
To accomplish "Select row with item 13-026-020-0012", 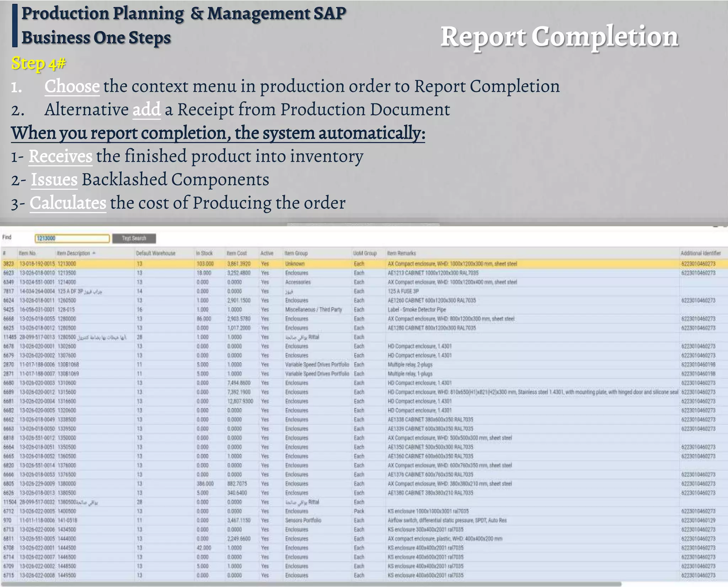I will tap(364, 392).
